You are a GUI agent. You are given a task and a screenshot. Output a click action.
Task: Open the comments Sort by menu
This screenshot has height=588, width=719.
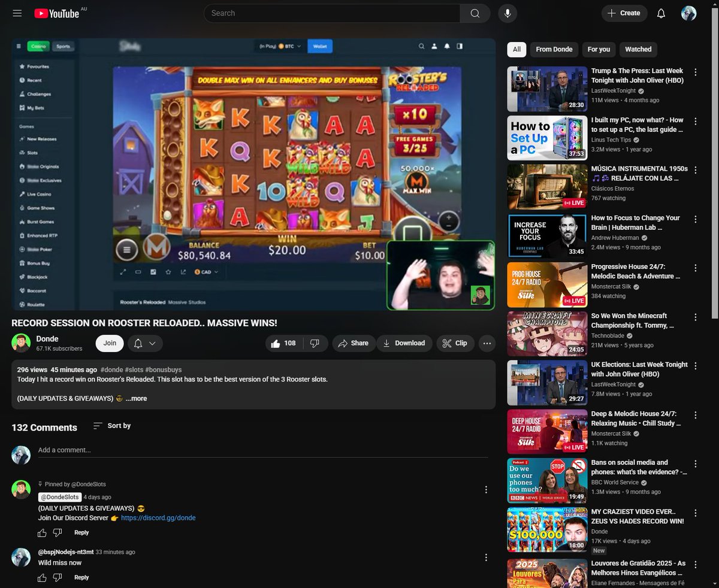click(x=112, y=426)
